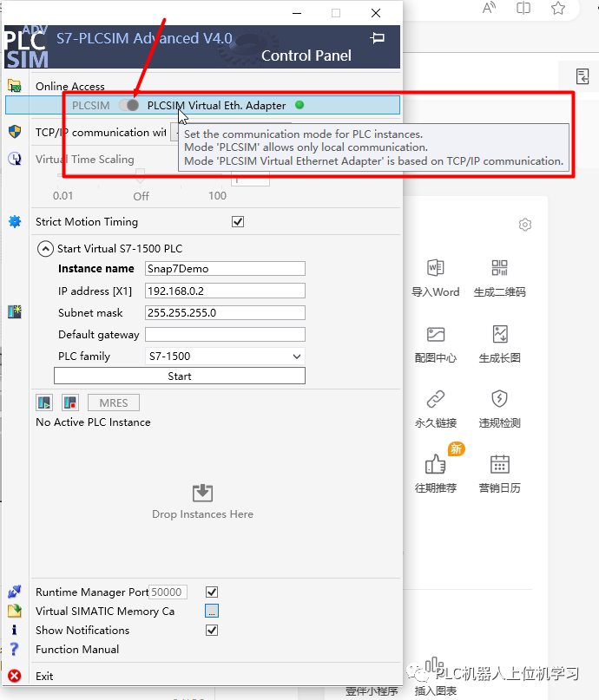Click the run PLC instance icon
The height and width of the screenshot is (700, 599).
(x=44, y=402)
